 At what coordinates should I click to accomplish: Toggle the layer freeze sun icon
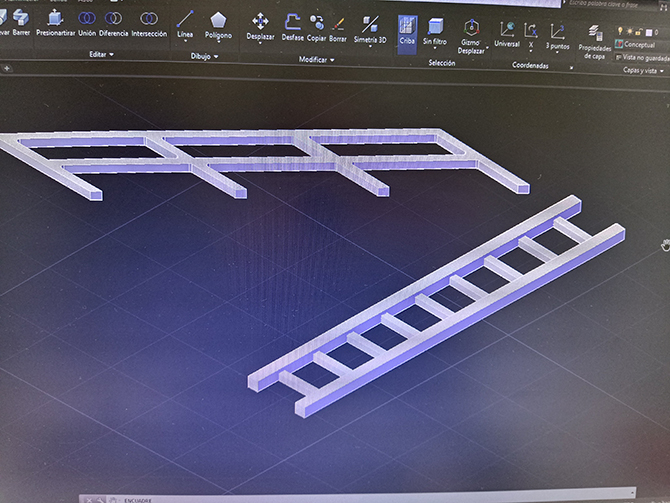[632, 31]
